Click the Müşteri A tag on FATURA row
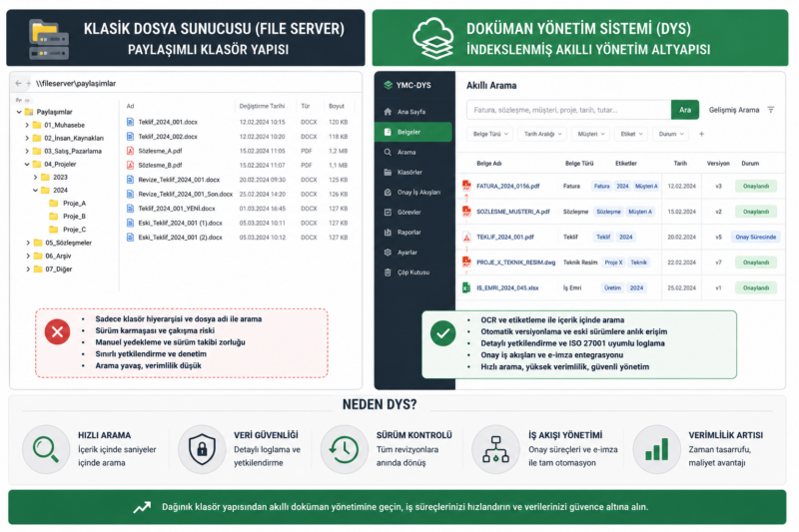Viewport: 799px width, 532px height. 646,186
